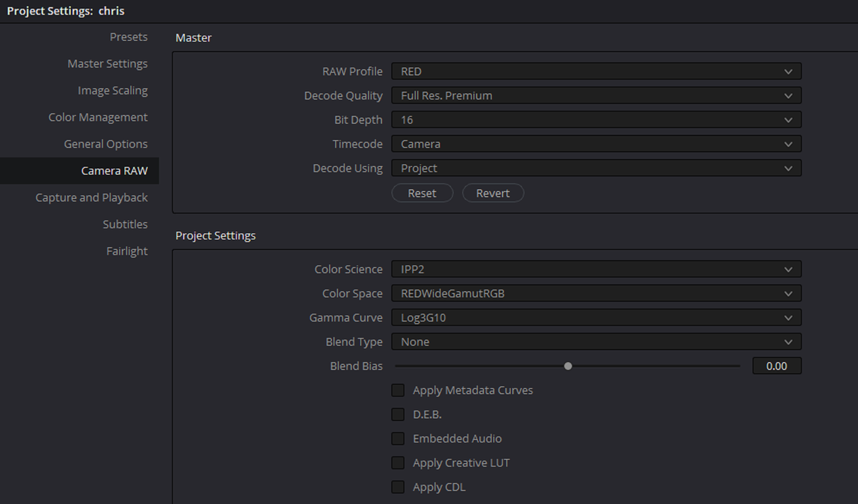Viewport: 858px width, 504px height.
Task: Toggle the D.E.B. checkbox
Action: pyautogui.click(x=398, y=414)
